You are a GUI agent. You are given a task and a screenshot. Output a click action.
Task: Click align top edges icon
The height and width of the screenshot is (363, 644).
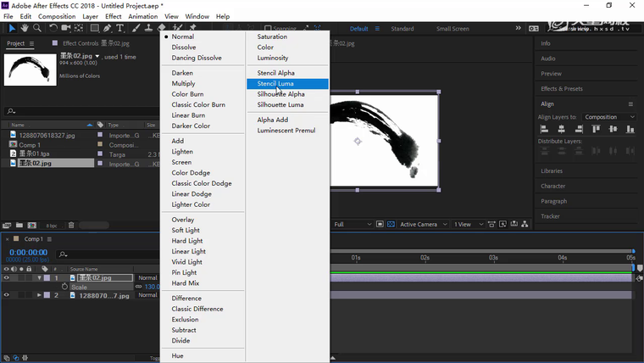(597, 129)
